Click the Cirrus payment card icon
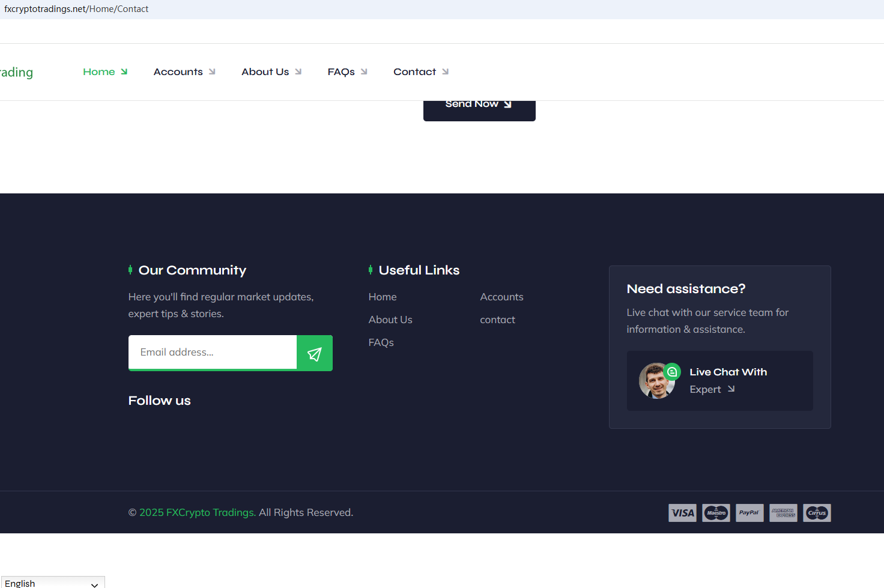884x588 pixels. tap(817, 513)
